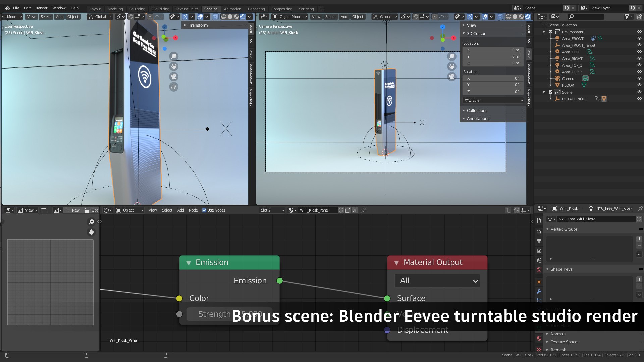Click the Select menu in left viewport header

click(46, 17)
